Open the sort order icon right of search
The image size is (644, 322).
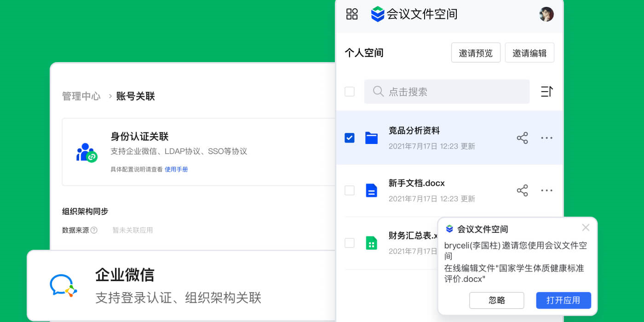(x=547, y=92)
